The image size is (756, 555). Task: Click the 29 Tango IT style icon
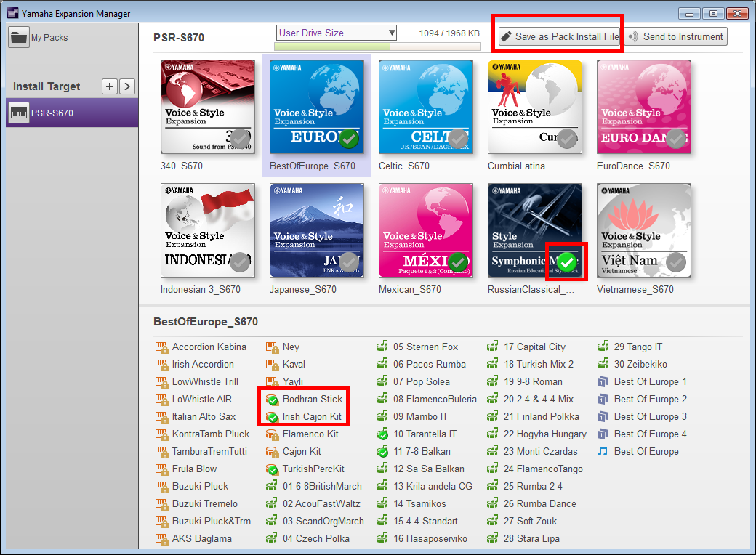tap(603, 347)
